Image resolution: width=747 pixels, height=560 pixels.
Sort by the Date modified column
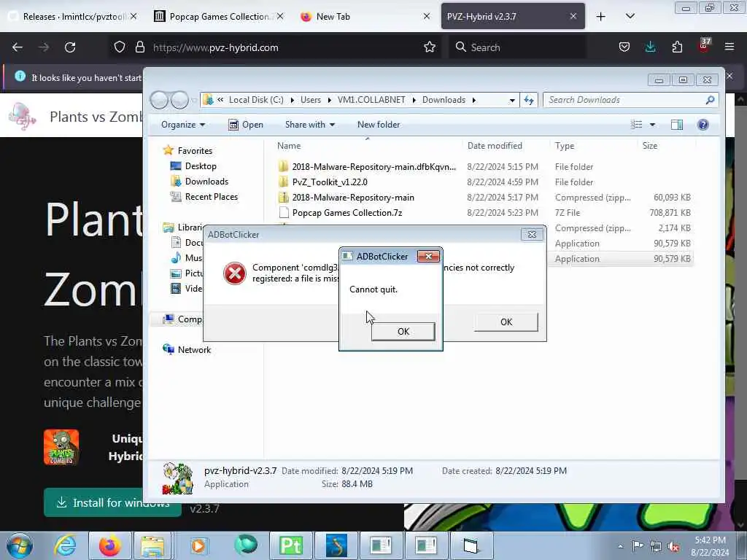495,146
